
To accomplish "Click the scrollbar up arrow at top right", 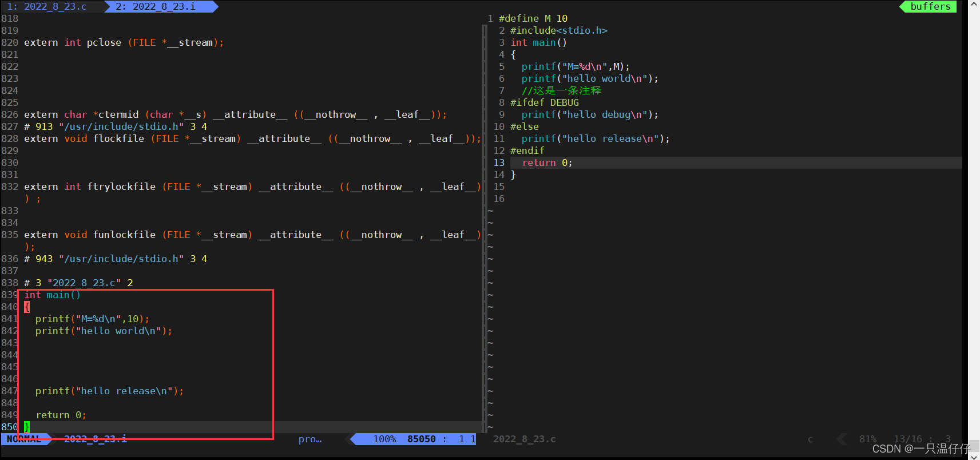I will [x=974, y=3].
